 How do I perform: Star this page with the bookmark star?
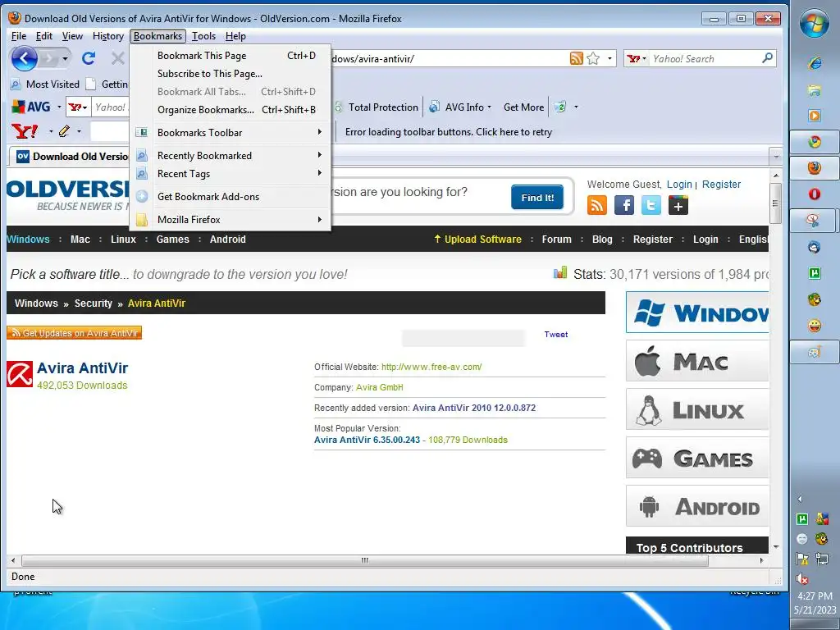click(593, 58)
